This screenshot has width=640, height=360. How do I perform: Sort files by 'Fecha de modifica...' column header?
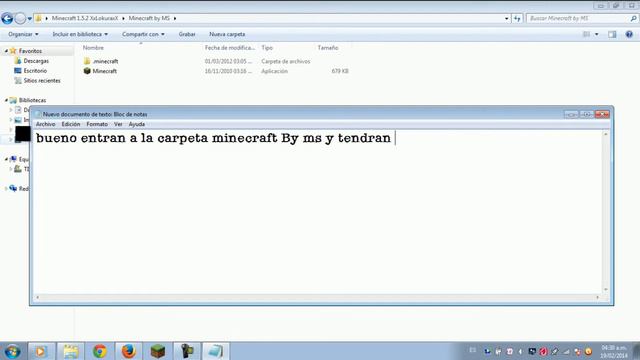pyautogui.click(x=230, y=48)
